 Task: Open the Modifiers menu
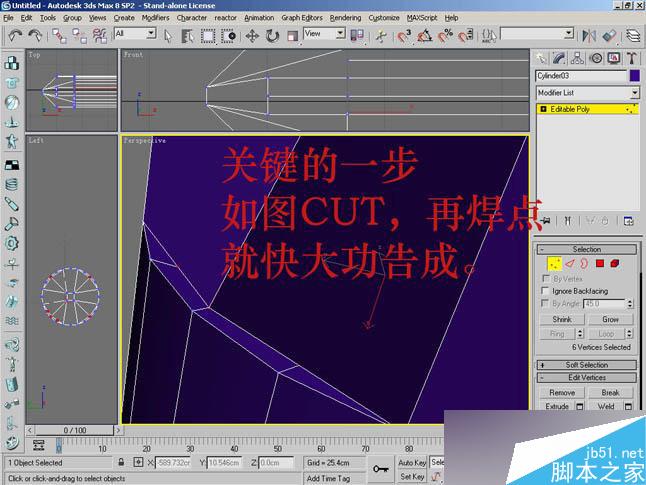pos(155,18)
